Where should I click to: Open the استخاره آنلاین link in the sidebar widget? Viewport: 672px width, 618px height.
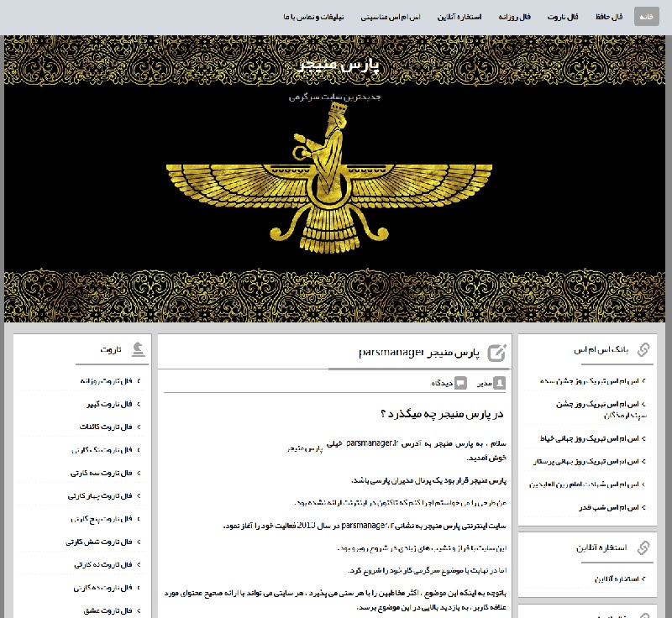(617, 579)
